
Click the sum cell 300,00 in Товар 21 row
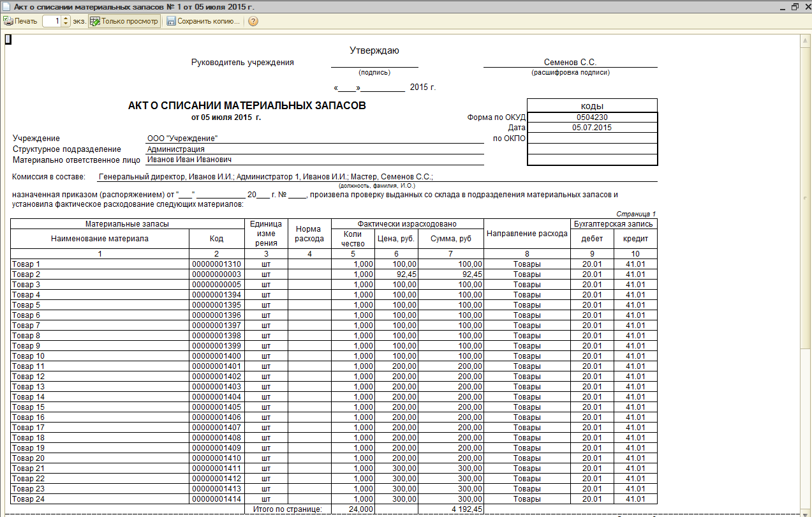click(451, 468)
